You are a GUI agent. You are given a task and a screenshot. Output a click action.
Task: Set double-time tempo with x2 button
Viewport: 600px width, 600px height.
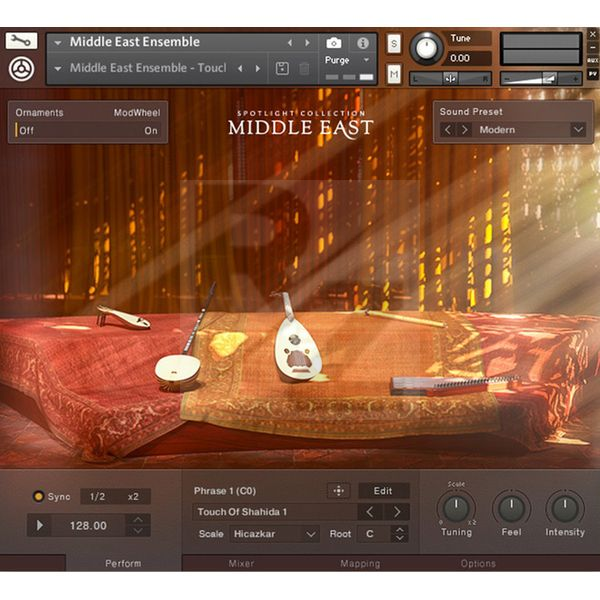point(133,496)
